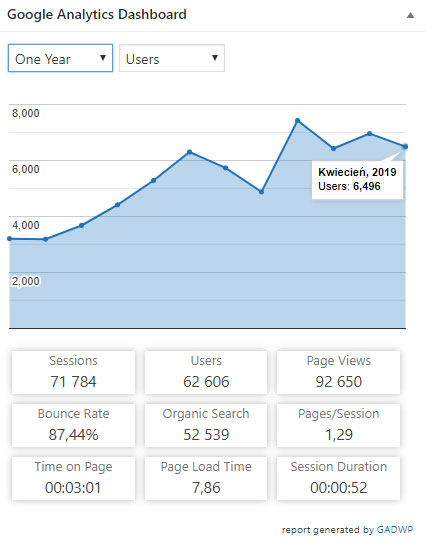This screenshot has height=545, width=426.
Task: Click the 4,000 axis label
Action: [x=26, y=225]
